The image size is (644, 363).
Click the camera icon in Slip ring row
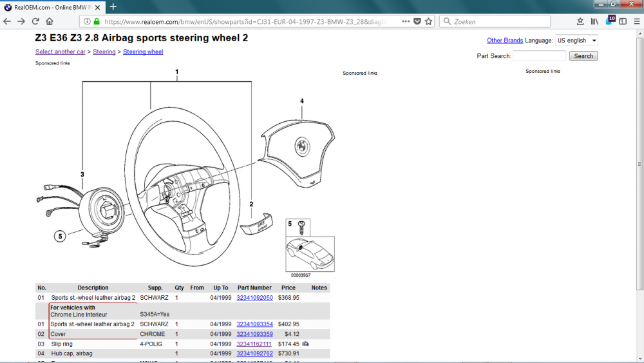click(x=305, y=344)
